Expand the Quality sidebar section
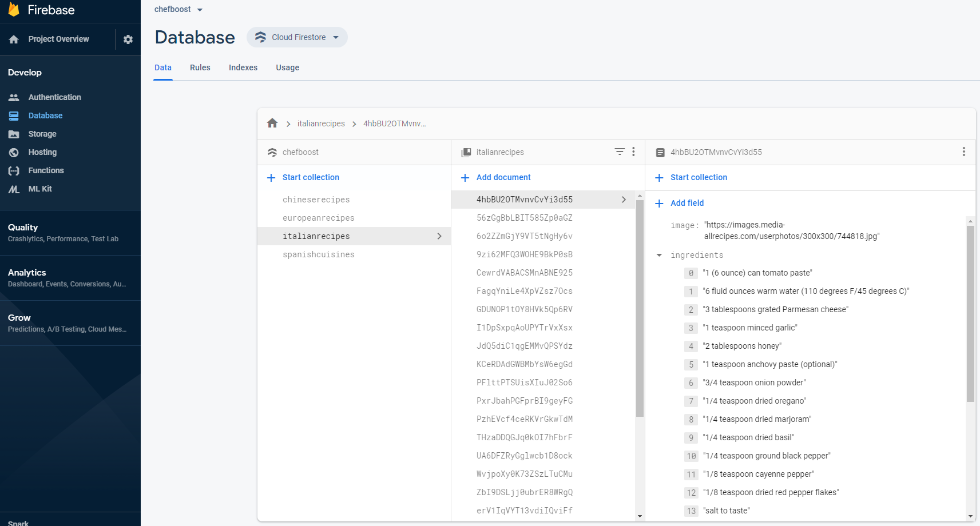 tap(70, 233)
